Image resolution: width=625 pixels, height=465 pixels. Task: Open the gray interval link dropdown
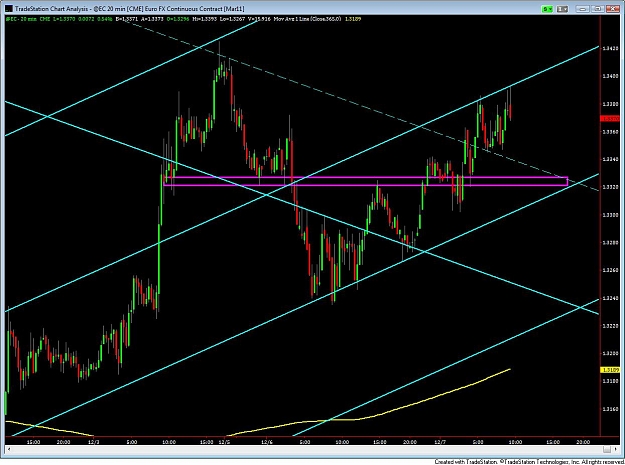coord(562,8)
